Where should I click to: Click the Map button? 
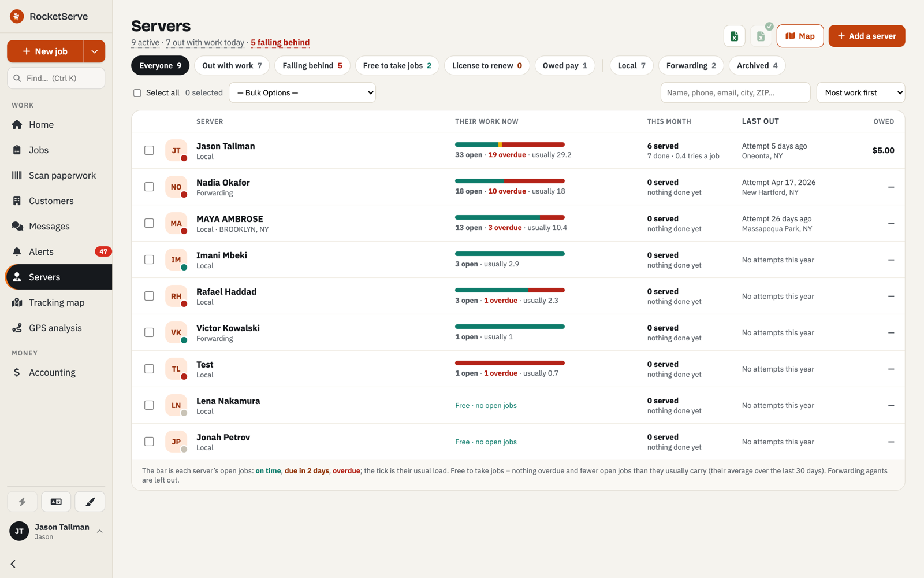tap(800, 36)
